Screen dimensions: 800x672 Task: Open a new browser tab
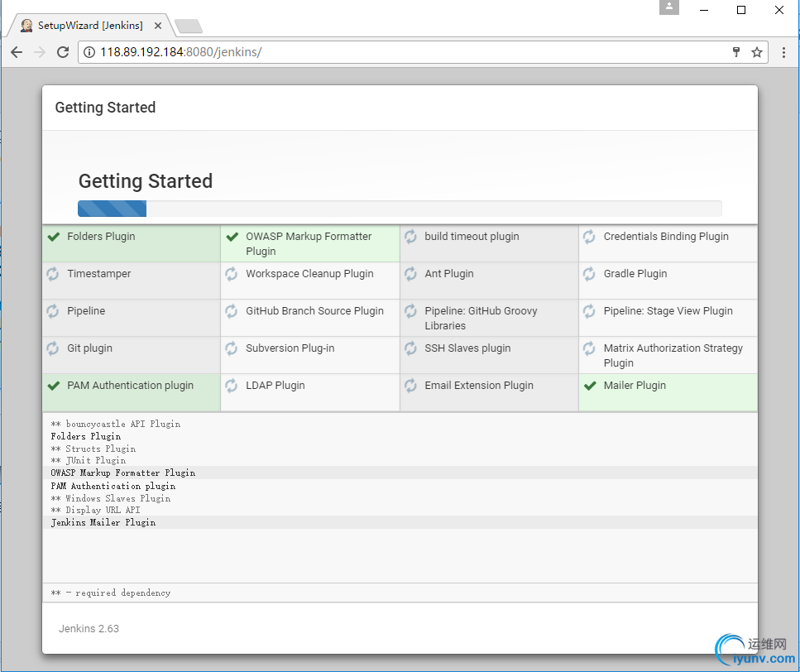pyautogui.click(x=189, y=26)
